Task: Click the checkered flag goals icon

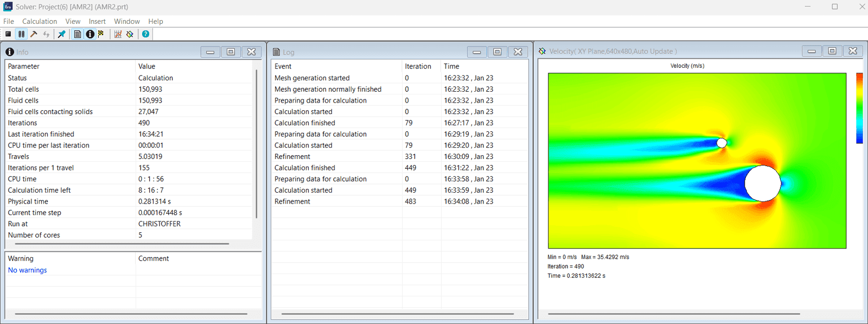Action: point(101,34)
